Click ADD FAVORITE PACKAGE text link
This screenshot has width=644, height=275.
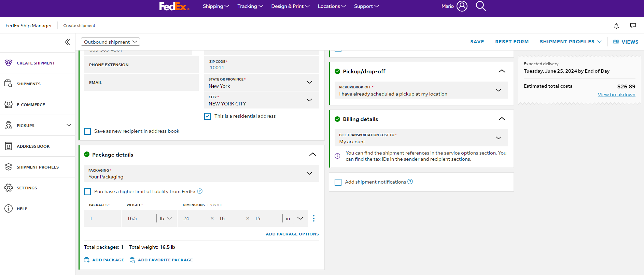click(x=165, y=260)
